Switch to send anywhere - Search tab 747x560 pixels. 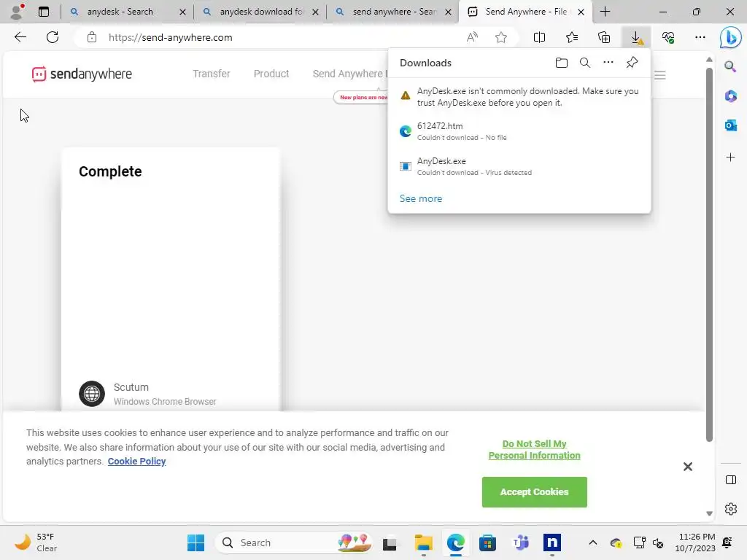coord(395,12)
